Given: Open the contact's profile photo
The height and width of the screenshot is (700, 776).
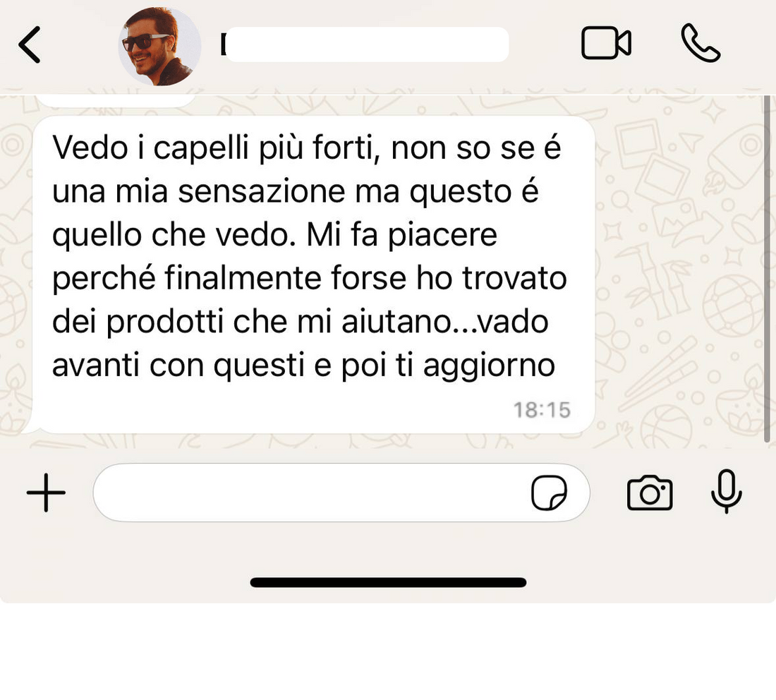Looking at the screenshot, I should coord(159,46).
